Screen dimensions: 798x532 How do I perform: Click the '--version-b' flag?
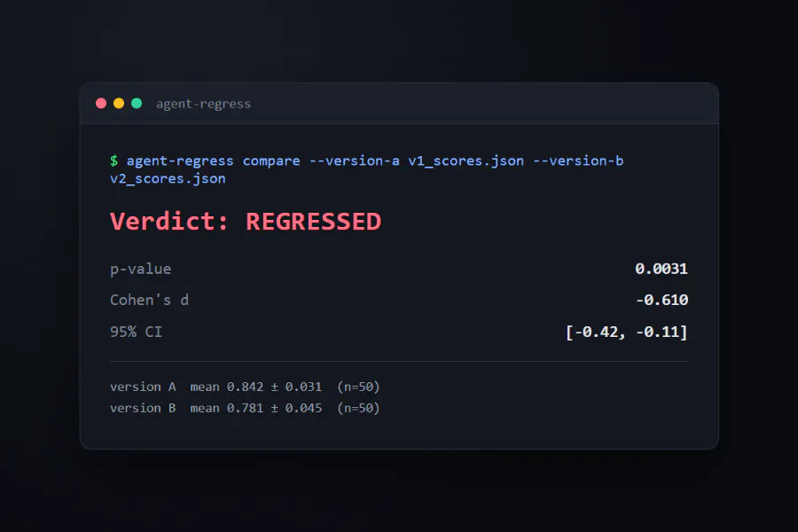point(578,160)
